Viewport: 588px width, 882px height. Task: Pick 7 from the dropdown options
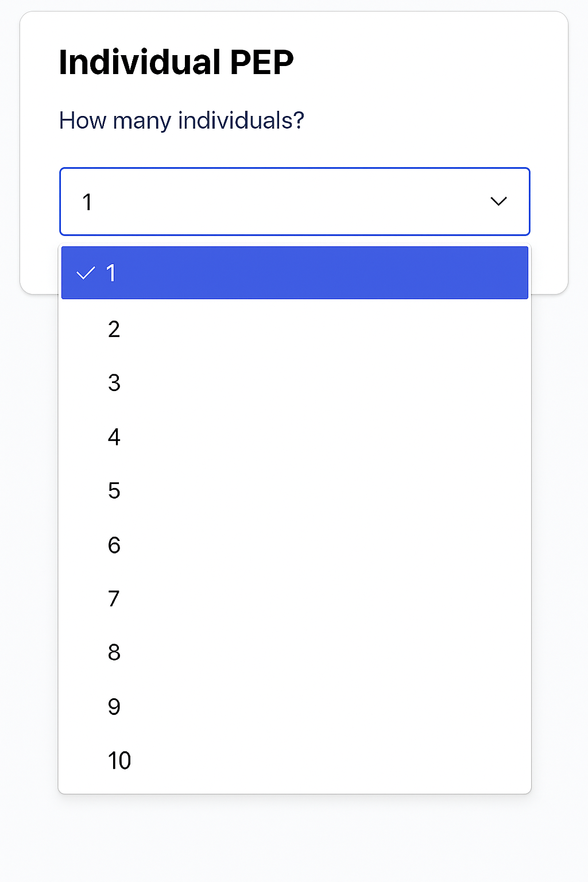point(114,599)
